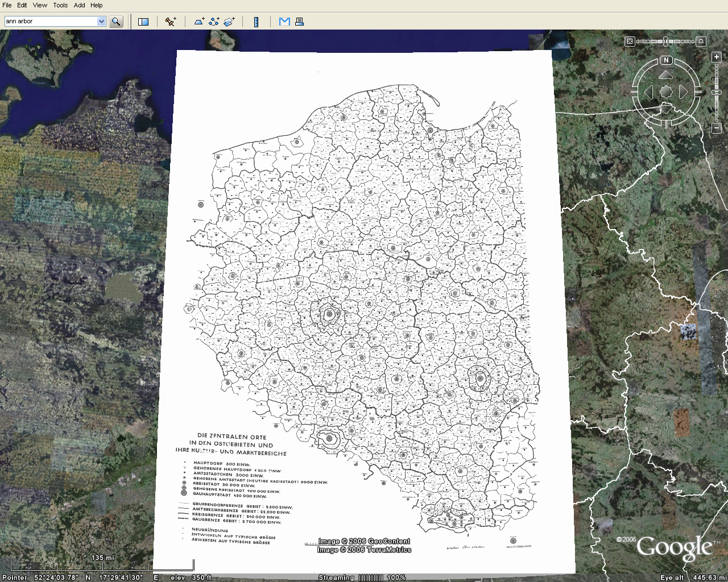The height and width of the screenshot is (582, 728).
Task: Open the Add menu
Action: pyautogui.click(x=79, y=5)
